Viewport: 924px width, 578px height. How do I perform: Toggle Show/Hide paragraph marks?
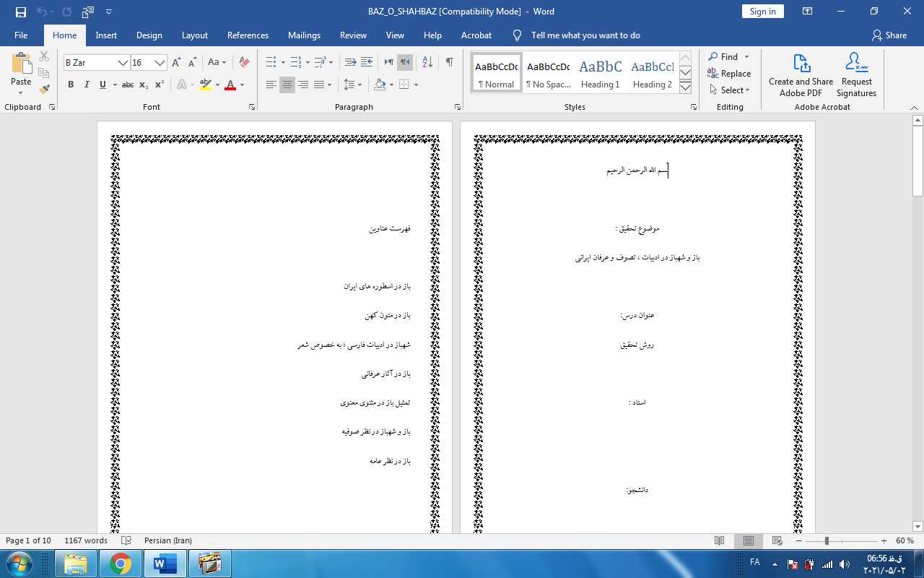tap(449, 63)
